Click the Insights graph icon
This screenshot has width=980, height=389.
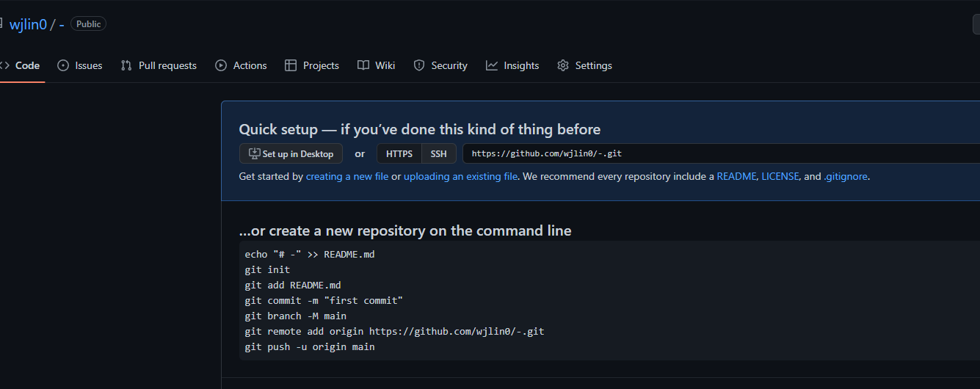492,65
